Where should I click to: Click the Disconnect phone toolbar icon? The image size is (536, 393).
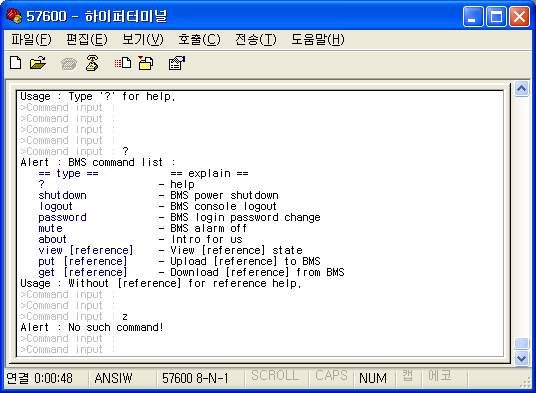click(92, 63)
